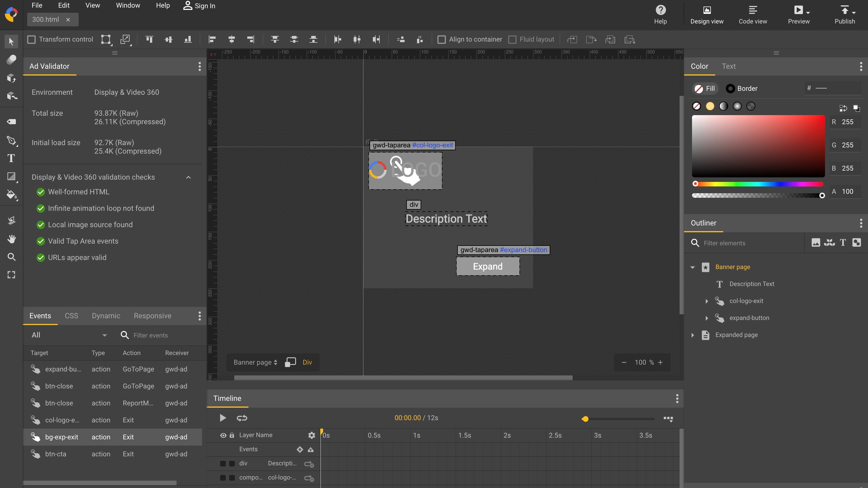
Task: Enable the Align to container checkbox
Action: pyautogui.click(x=441, y=39)
